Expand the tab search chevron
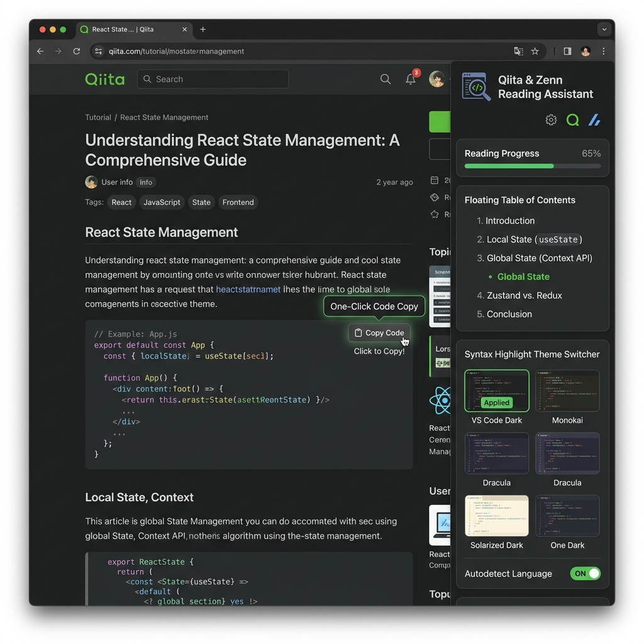The image size is (644, 644). point(604,30)
